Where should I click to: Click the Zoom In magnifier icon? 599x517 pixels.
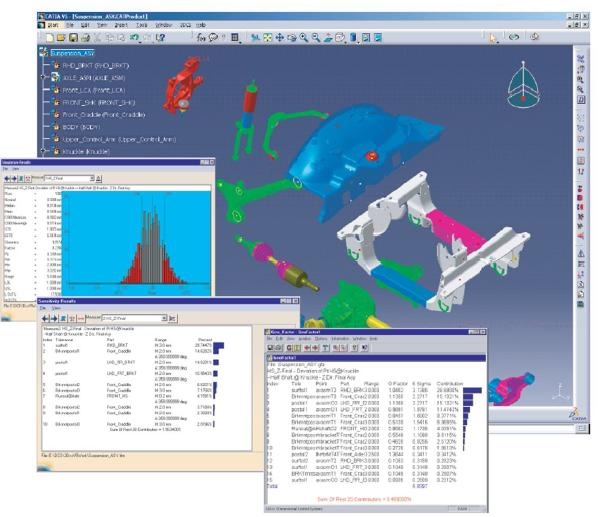[x=304, y=37]
